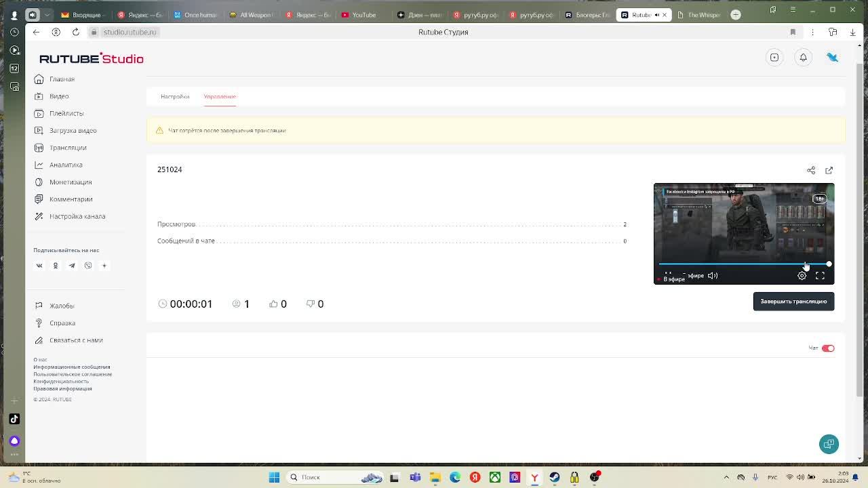Open Настройка канала settings

point(70,216)
